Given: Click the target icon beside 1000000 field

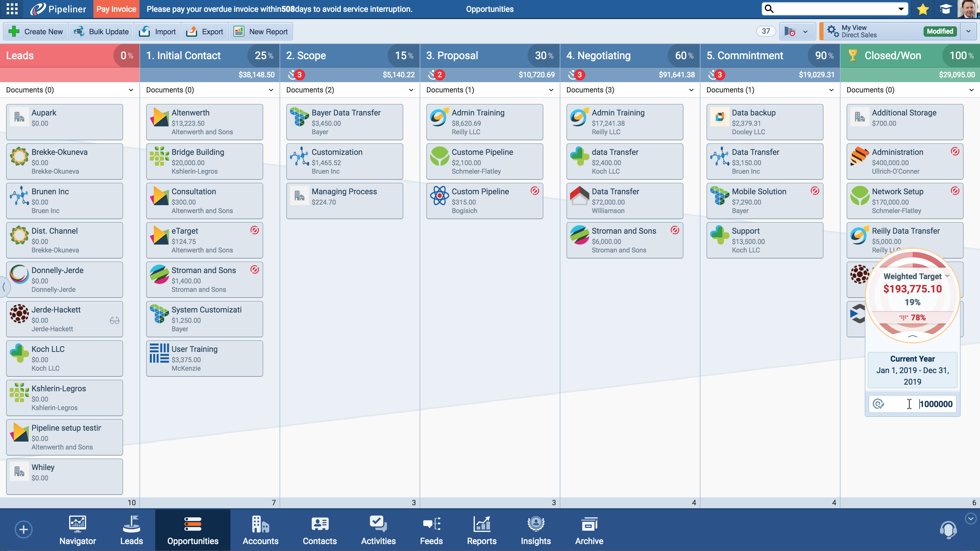Looking at the screenshot, I should (878, 404).
